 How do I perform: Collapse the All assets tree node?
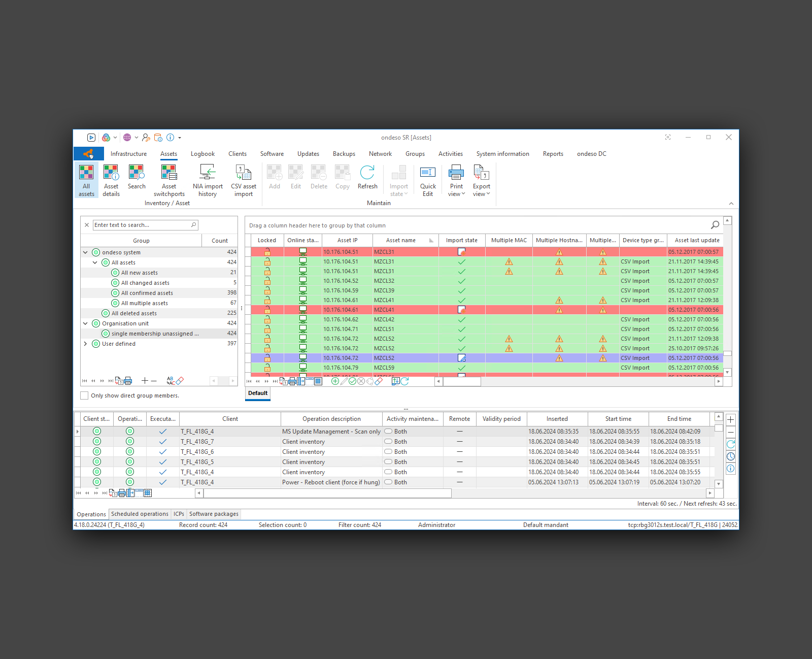(95, 262)
